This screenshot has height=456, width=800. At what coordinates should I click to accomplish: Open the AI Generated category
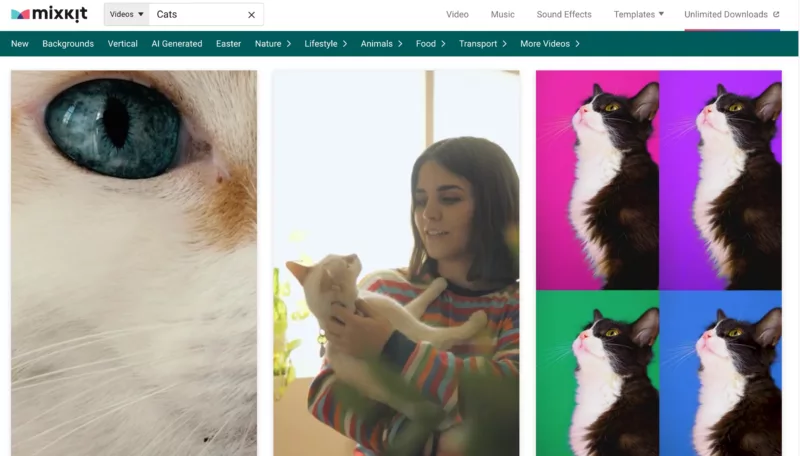coord(176,44)
